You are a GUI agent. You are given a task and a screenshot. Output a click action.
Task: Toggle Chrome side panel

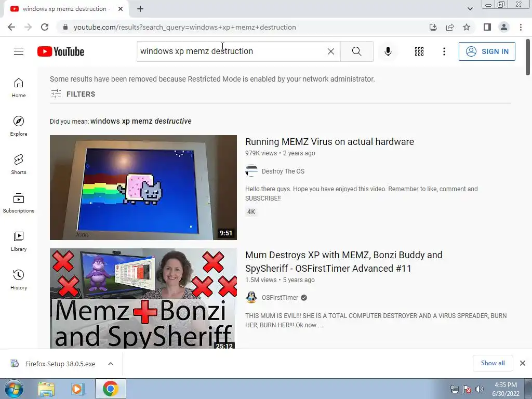487,27
